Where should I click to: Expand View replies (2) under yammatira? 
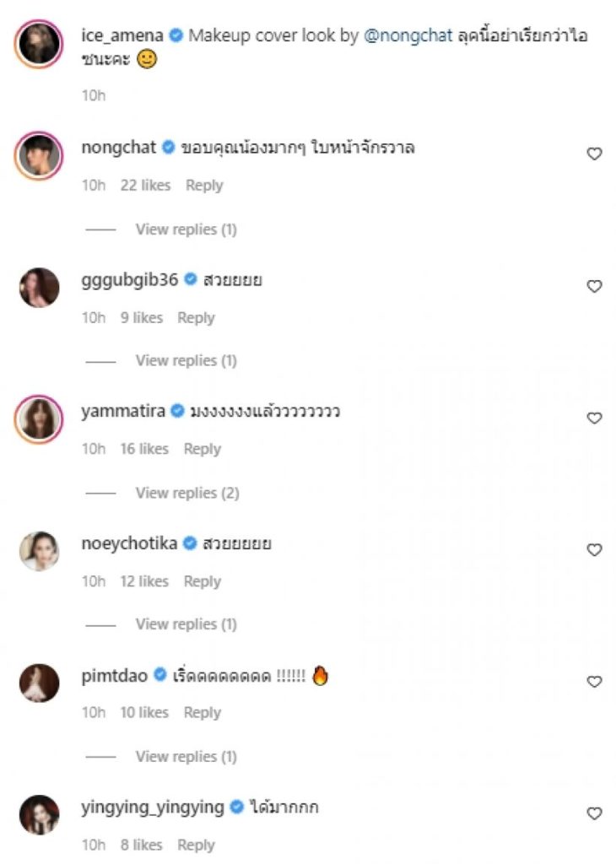click(x=186, y=493)
